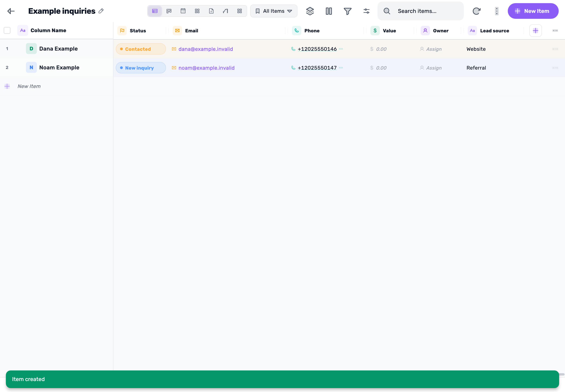Tick the select-all checkbox in header

tap(7, 30)
